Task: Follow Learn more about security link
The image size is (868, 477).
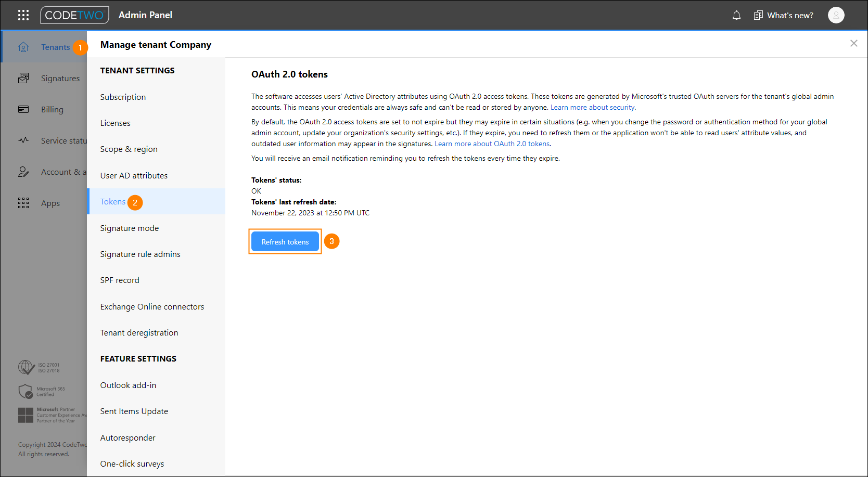Action: (592, 107)
